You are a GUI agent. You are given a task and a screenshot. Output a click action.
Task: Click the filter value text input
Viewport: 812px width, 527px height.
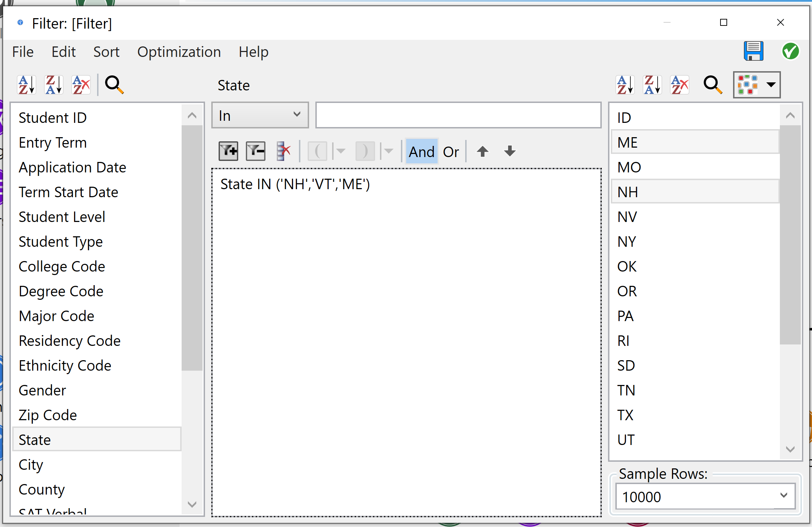(458, 116)
